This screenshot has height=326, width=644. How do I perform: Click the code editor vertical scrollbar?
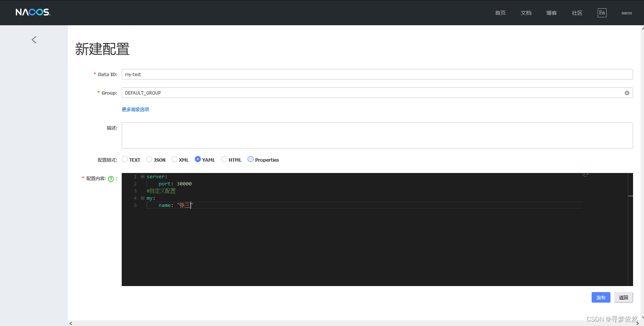tap(630, 229)
